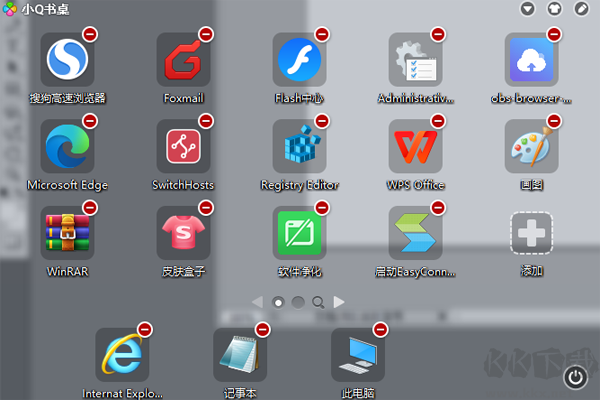Click the power button at bottom right
The image size is (600, 400).
(576, 377)
